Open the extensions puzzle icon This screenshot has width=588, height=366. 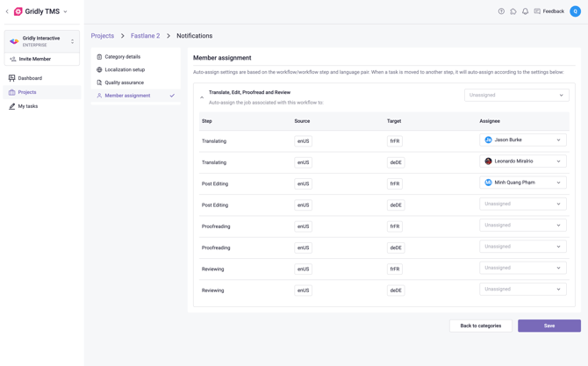pyautogui.click(x=513, y=11)
